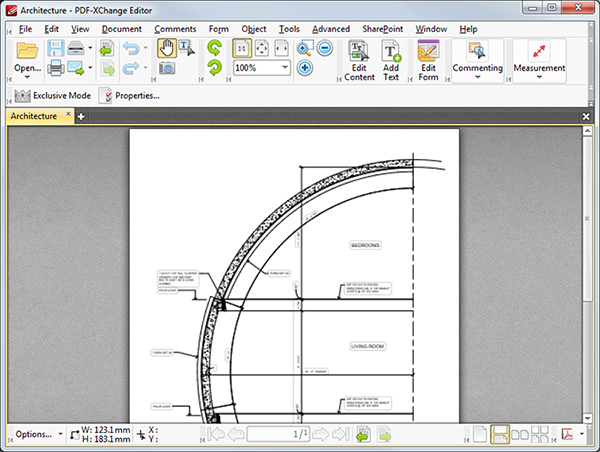Screen dimensions: 600x452
Task: Open the redo history dropdown arrow
Action: coord(145,68)
